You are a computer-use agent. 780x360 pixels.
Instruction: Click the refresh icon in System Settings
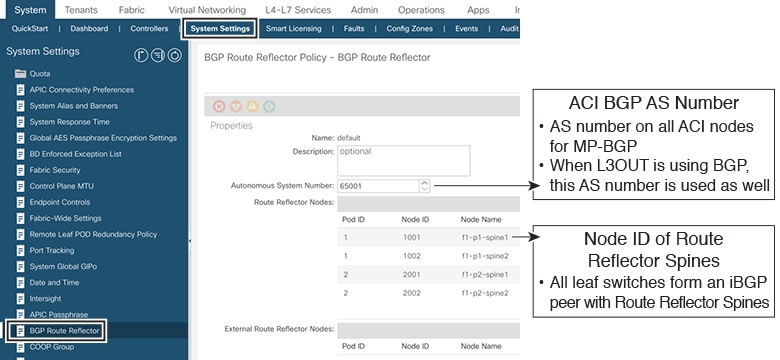[x=175, y=55]
